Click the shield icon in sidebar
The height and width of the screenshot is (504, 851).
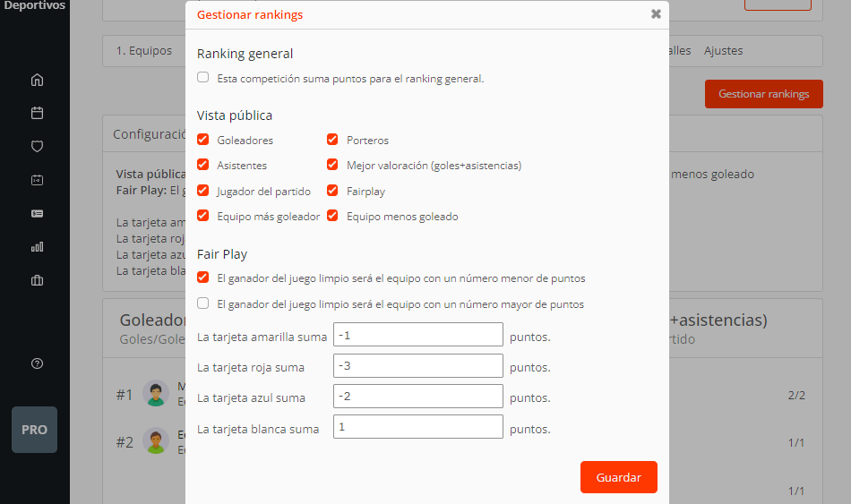click(x=37, y=146)
